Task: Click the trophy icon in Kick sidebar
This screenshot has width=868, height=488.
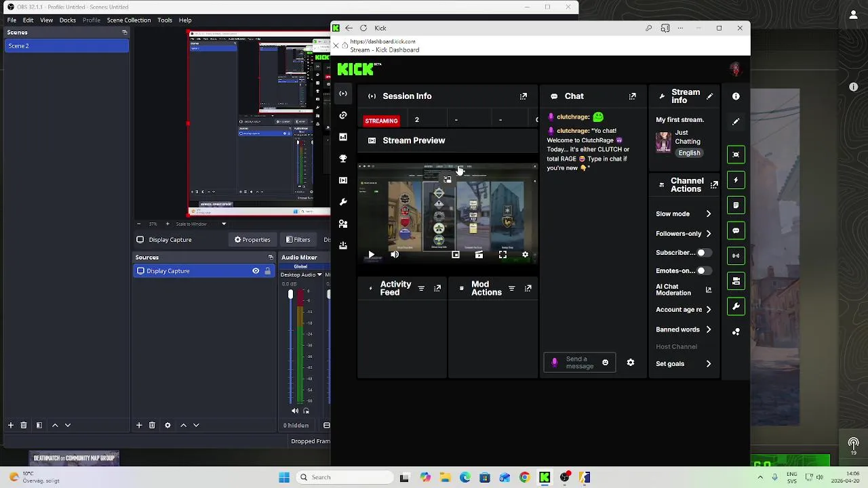Action: coord(343,159)
